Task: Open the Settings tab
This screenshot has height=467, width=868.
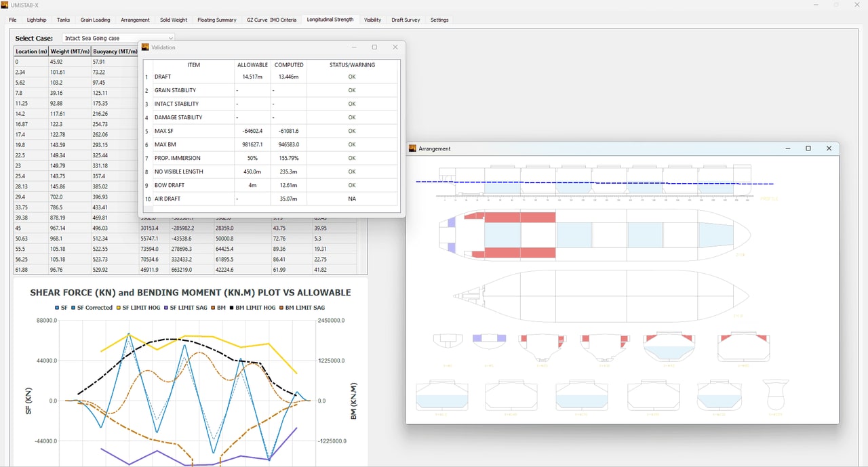Action: point(439,20)
